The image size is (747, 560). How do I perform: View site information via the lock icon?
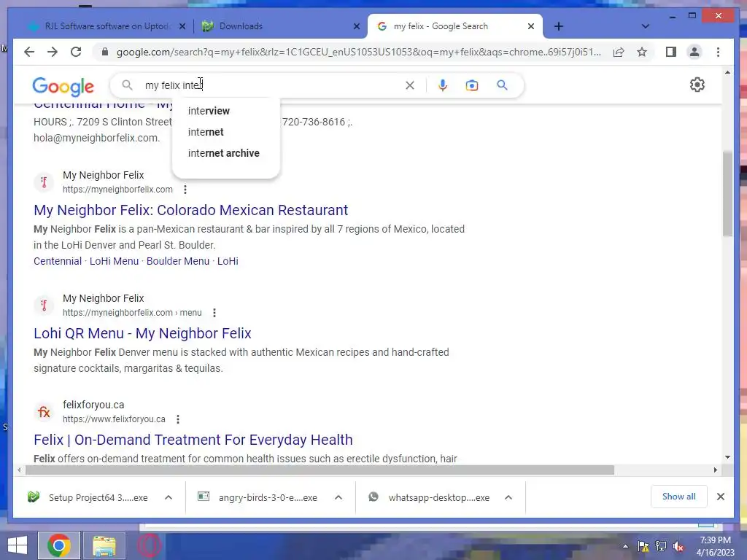(x=105, y=52)
